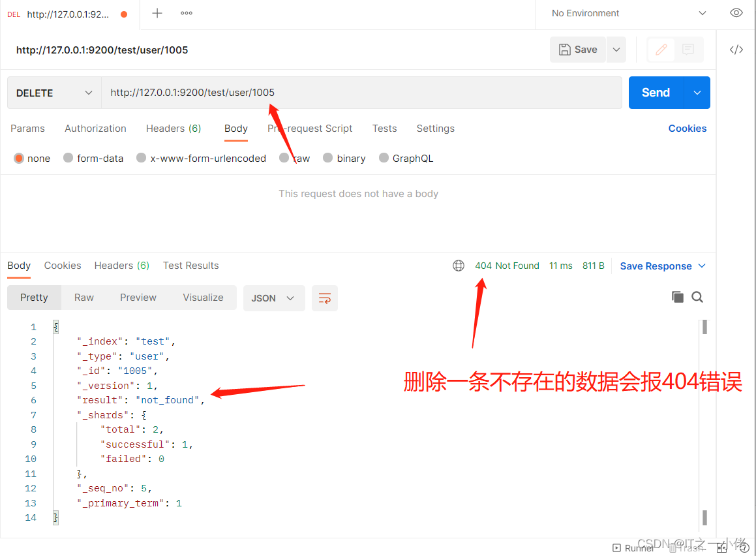Open tab options three-dots menu
Screen dimensions: 756x556
186,14
